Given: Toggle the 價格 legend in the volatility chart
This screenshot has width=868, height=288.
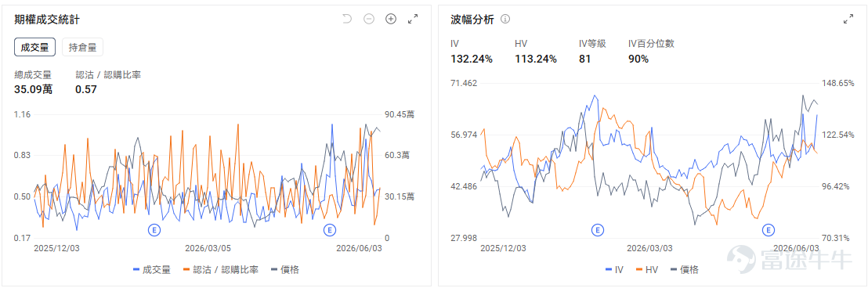Looking at the screenshot, I should click(684, 270).
